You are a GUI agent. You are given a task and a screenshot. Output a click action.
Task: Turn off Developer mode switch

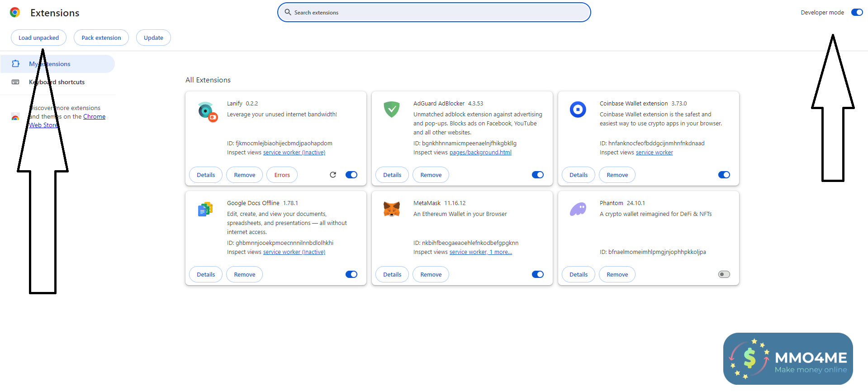857,13
